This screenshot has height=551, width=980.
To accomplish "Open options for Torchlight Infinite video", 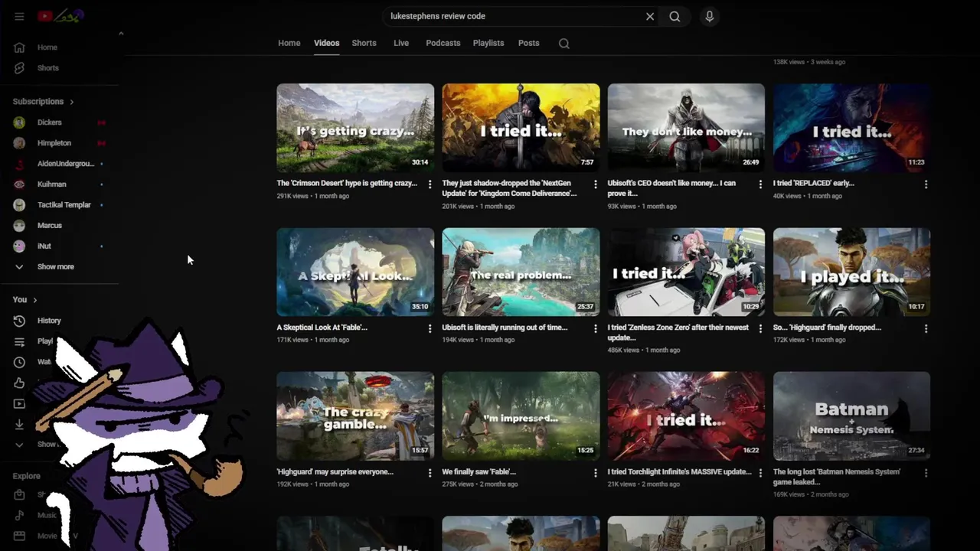I will coord(760,473).
